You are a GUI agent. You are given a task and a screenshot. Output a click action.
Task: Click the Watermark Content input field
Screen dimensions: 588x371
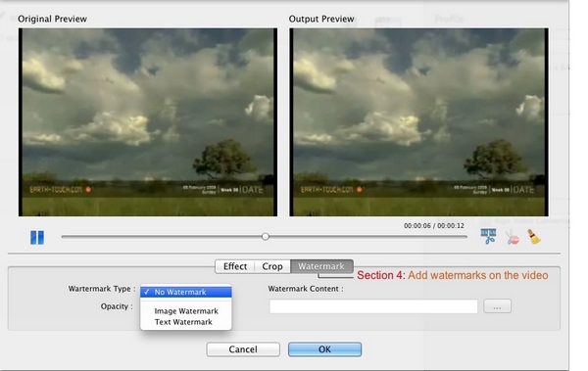coord(373,306)
